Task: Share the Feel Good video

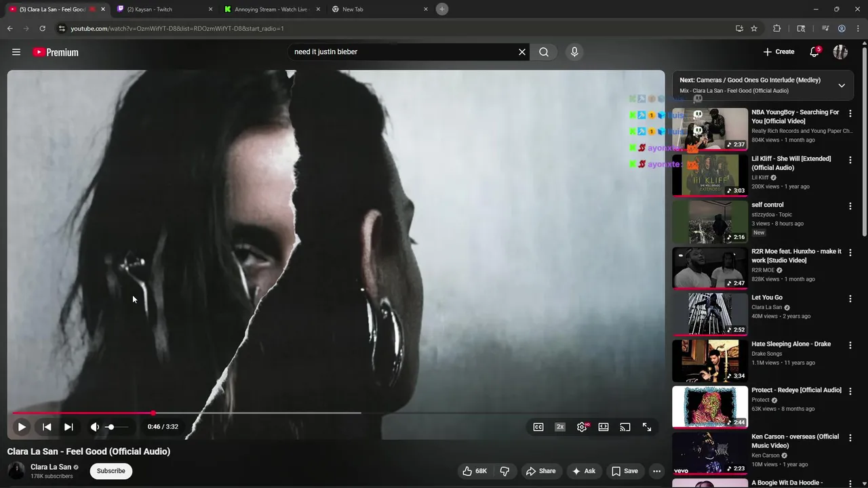Action: (x=540, y=471)
